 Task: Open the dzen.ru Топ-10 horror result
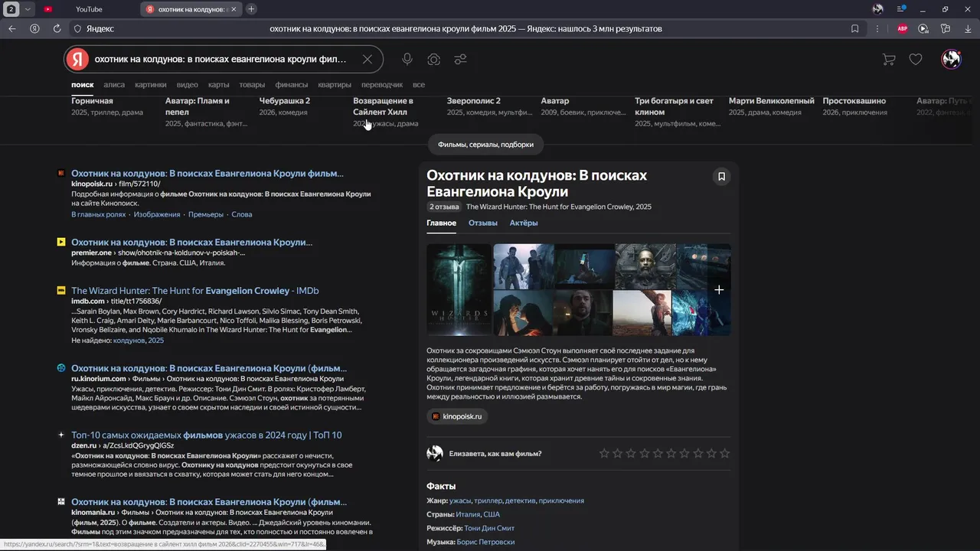coord(207,435)
